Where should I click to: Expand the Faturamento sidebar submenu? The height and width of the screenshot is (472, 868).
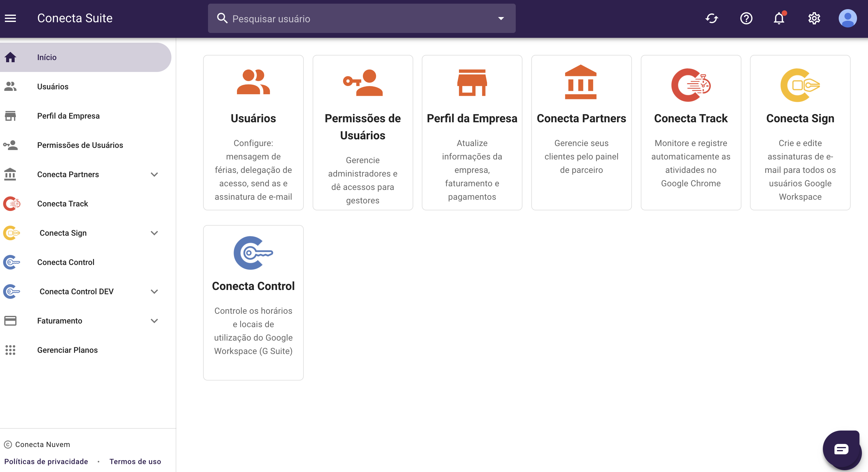(154, 321)
